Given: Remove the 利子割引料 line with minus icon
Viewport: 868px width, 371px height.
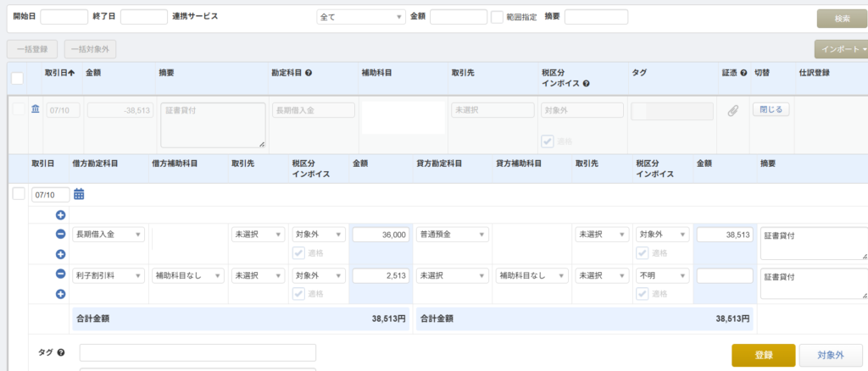Looking at the screenshot, I should click(60, 274).
